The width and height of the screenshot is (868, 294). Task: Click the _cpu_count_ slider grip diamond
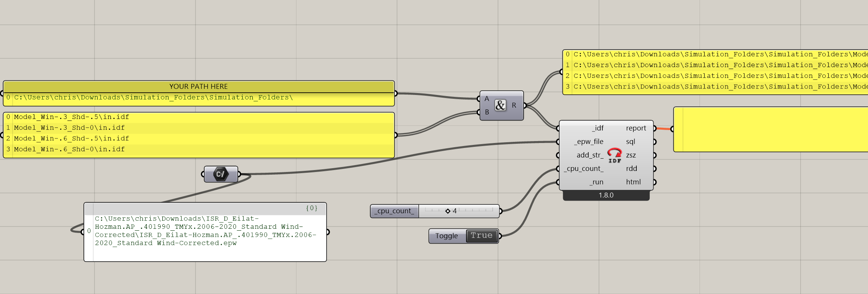[x=448, y=211]
